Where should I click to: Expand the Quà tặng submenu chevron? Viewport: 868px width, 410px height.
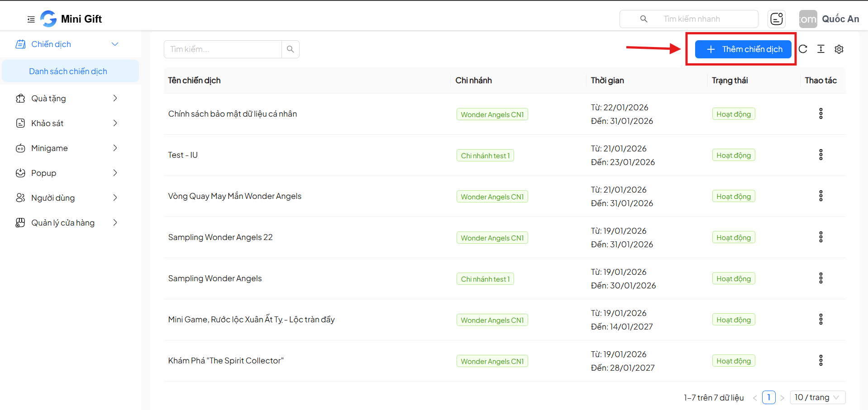[115, 99]
